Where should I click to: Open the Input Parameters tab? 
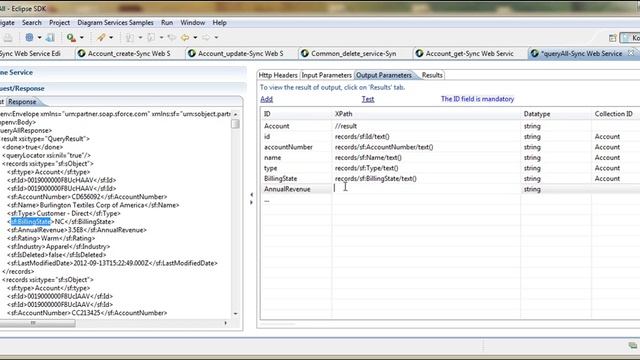pyautogui.click(x=326, y=75)
